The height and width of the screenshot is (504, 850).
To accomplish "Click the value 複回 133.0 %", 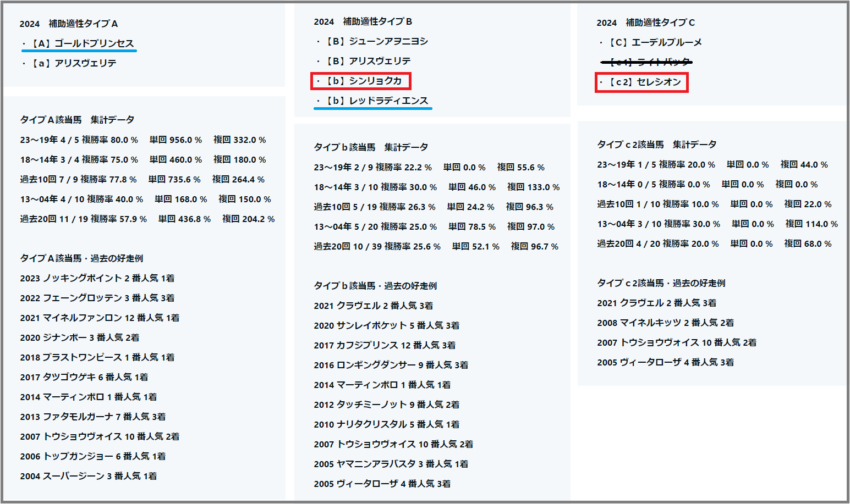I will click(x=533, y=187).
